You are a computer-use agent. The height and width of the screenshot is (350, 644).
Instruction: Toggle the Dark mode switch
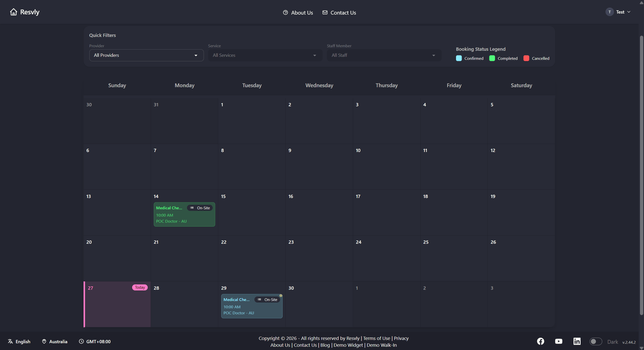596,342
